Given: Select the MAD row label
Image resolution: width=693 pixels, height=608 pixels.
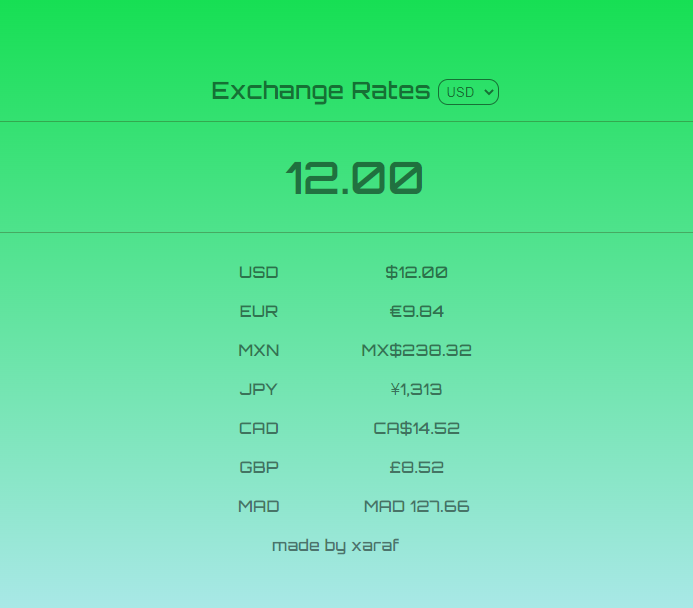Looking at the screenshot, I should [x=259, y=506].
